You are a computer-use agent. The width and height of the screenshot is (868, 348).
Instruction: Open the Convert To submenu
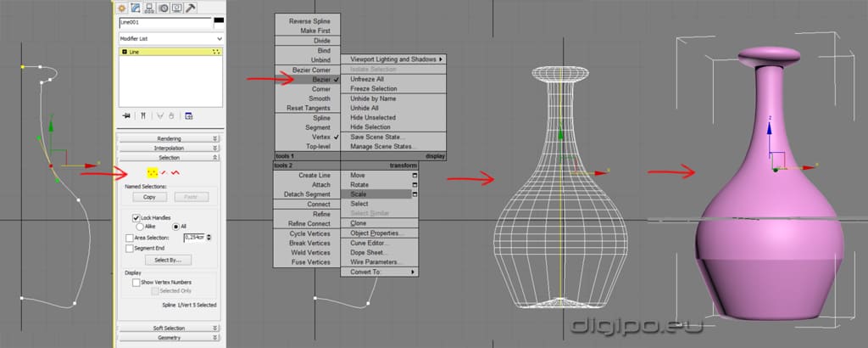point(379,272)
